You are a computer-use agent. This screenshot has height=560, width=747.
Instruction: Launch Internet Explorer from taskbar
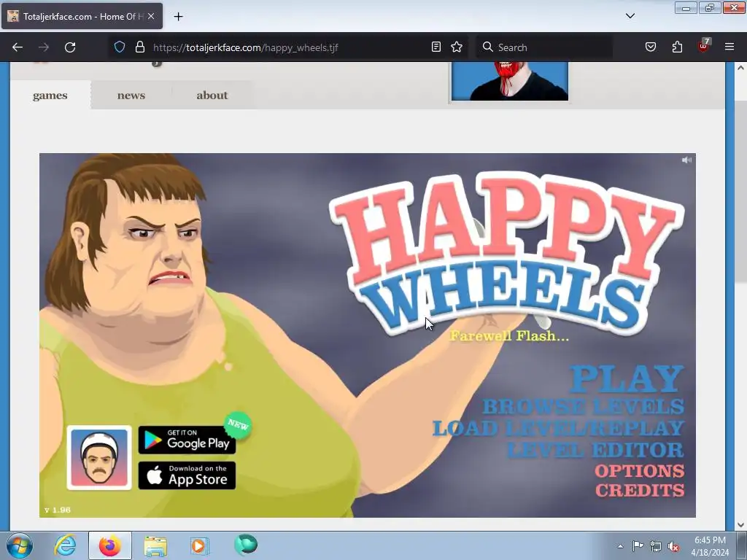pos(65,545)
